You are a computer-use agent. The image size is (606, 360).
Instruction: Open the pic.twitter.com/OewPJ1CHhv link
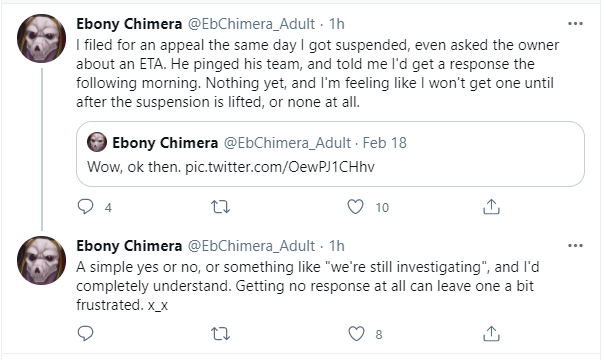[280, 167]
